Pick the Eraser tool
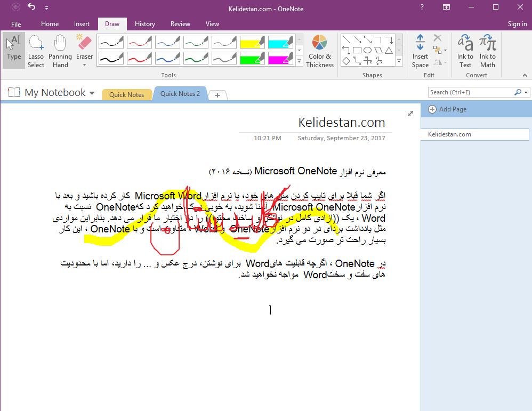This screenshot has width=532, height=411. pyautogui.click(x=84, y=50)
